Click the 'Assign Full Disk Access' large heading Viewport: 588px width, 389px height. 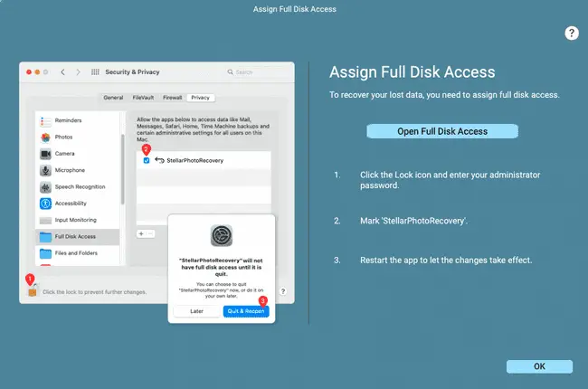click(413, 72)
